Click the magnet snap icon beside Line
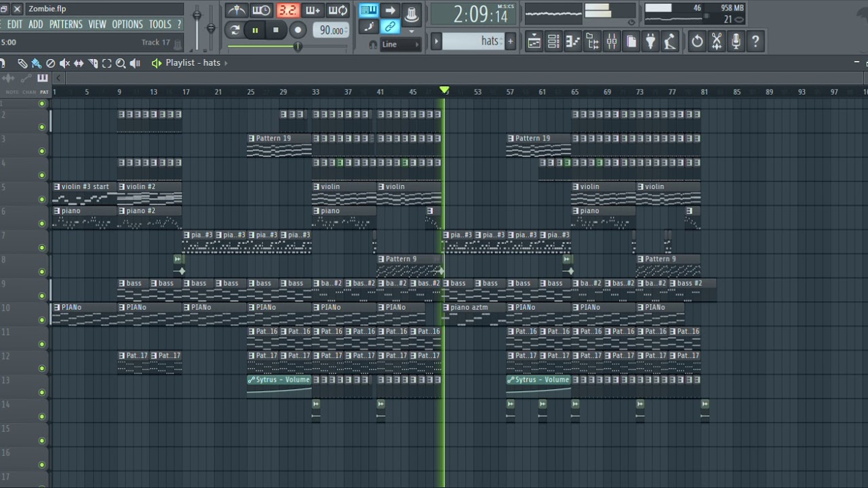Image resolution: width=868 pixels, height=488 pixels. pos(372,45)
